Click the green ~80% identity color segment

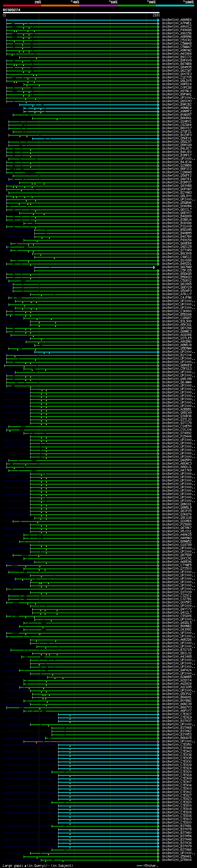coord(137,6)
